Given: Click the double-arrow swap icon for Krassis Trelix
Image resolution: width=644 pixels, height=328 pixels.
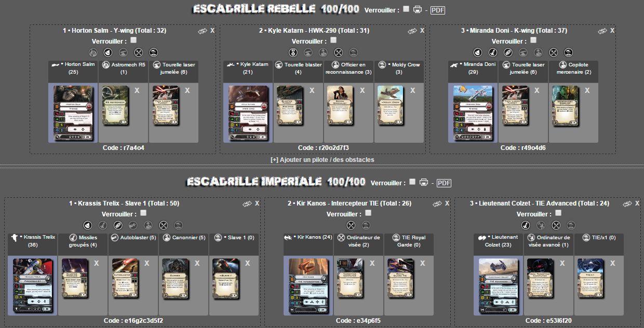Looking at the screenshot, I should coord(247,204).
